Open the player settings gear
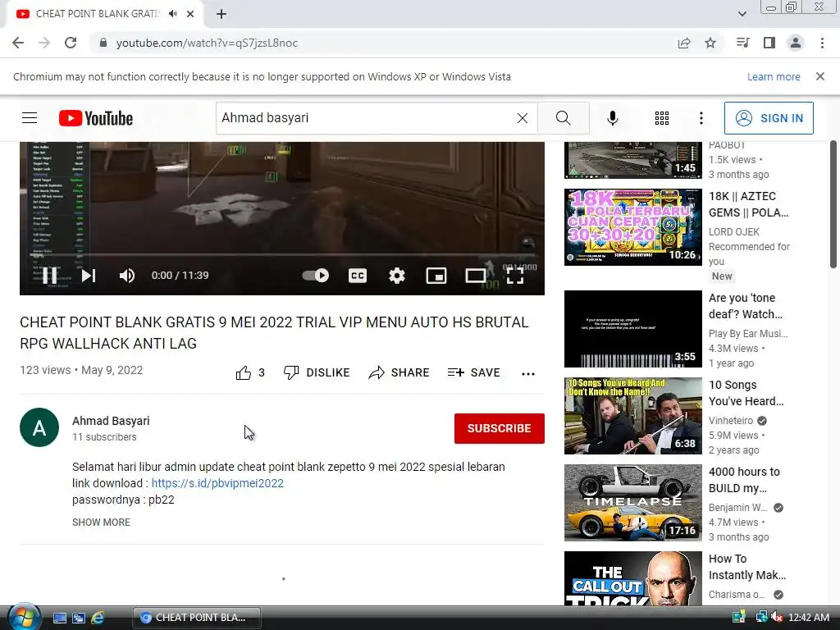This screenshot has height=630, width=840. pyautogui.click(x=396, y=276)
